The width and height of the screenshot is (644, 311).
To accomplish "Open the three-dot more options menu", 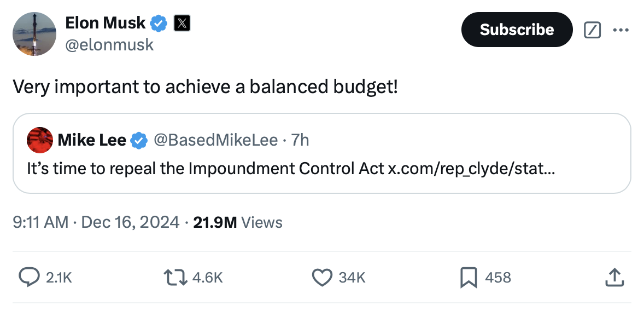I will [621, 30].
